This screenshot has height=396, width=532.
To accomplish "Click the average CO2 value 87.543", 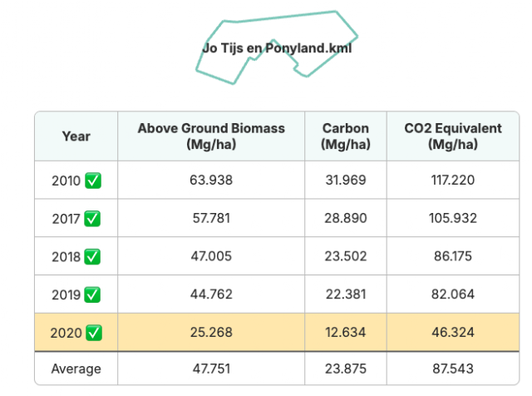I will [x=452, y=369].
